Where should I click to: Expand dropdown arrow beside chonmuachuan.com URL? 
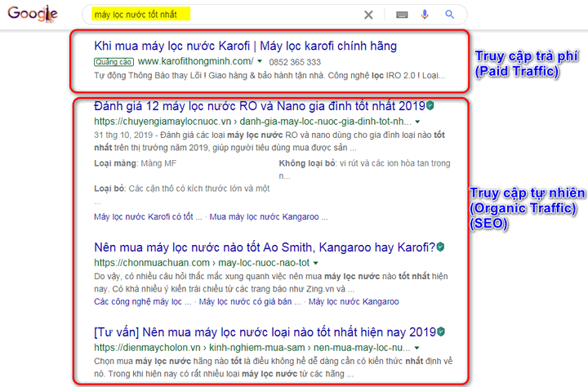point(316,263)
